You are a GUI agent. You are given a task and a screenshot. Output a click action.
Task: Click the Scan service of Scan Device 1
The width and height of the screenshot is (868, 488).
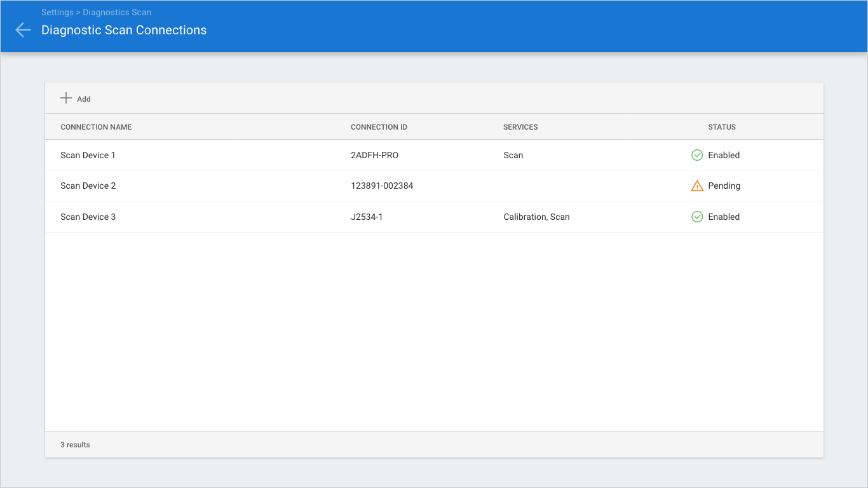coord(513,155)
